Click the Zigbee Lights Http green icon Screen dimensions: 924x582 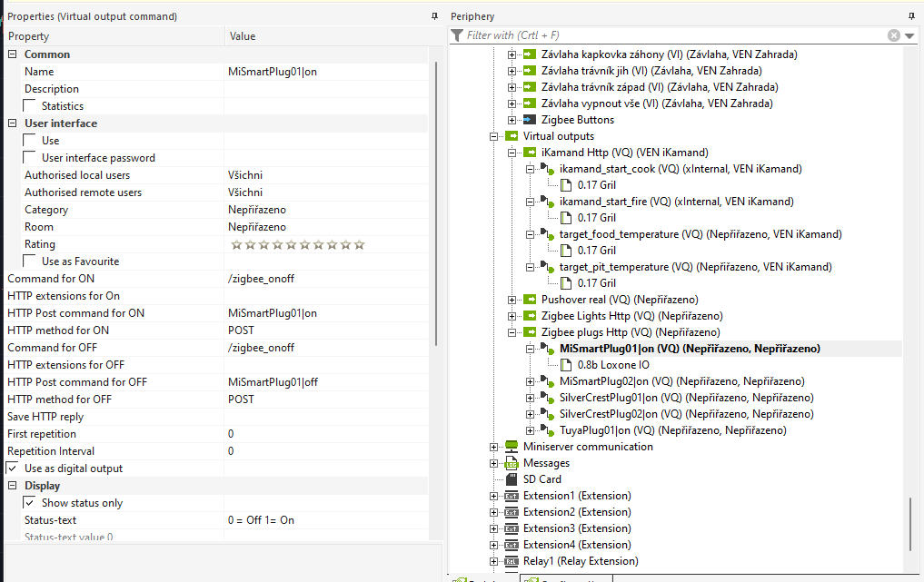tap(530, 316)
